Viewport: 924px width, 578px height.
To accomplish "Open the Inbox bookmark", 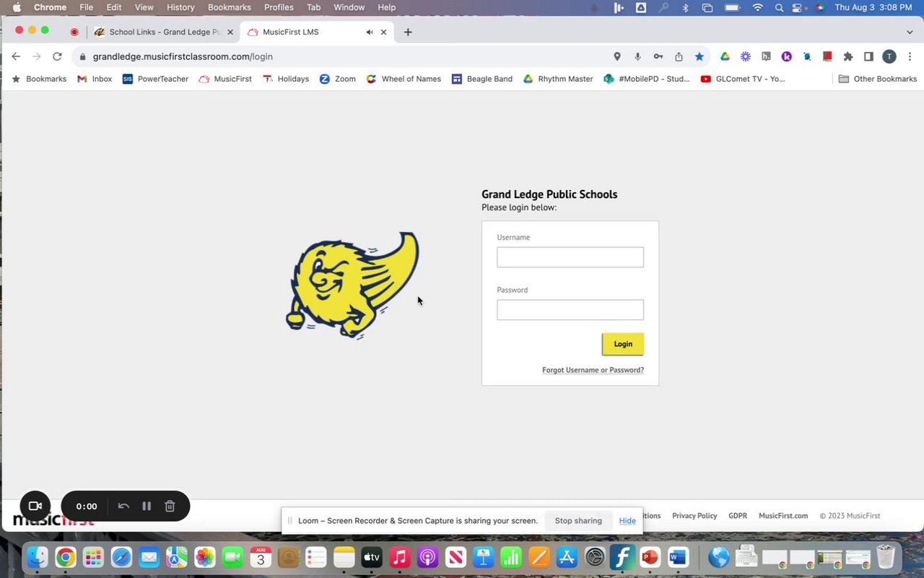I will click(x=95, y=79).
